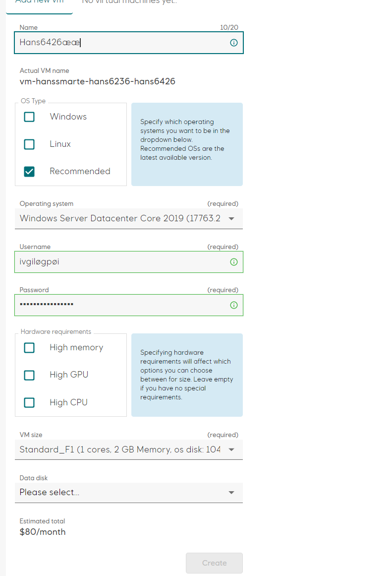Image resolution: width=392 pixels, height=576 pixels.
Task: Check the High GPU checkbox
Action: click(29, 375)
